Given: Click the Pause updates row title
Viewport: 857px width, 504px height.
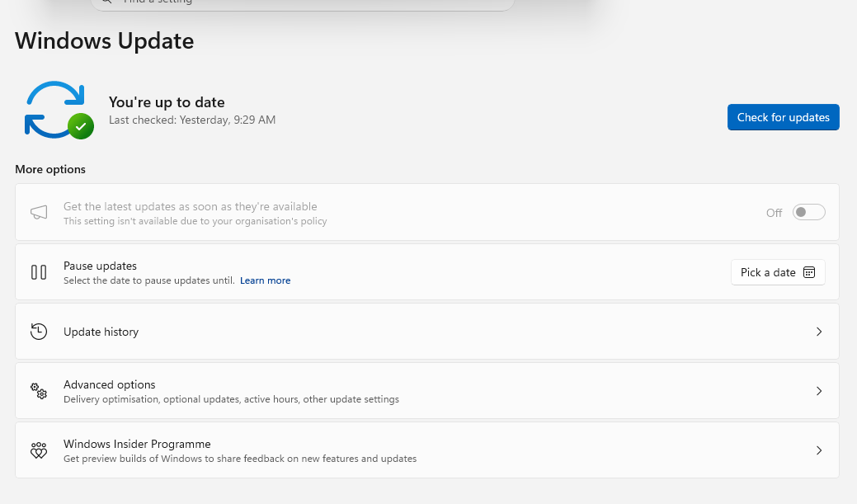Looking at the screenshot, I should 100,266.
